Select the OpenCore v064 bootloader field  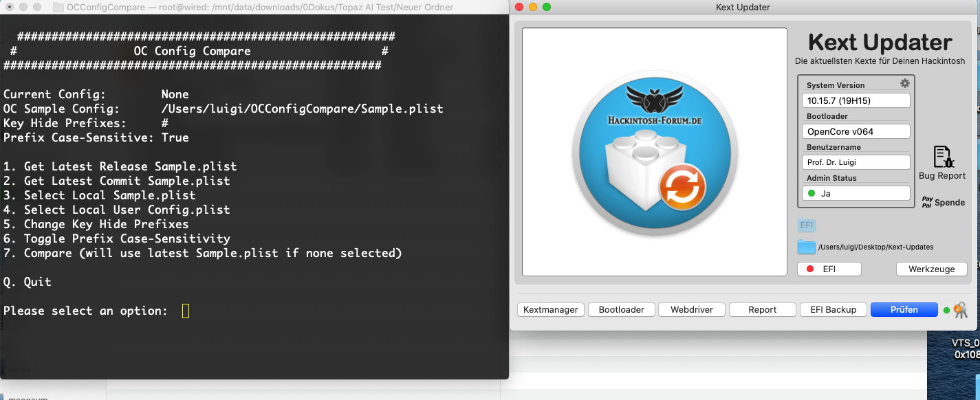(x=856, y=131)
